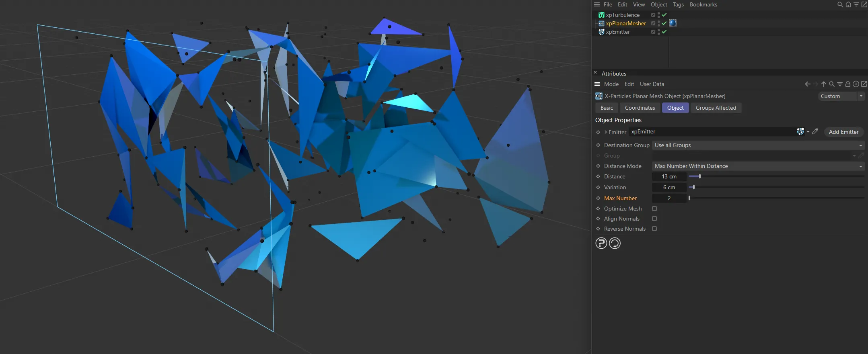
Task: Go back with Attributes left arrow
Action: click(x=807, y=84)
